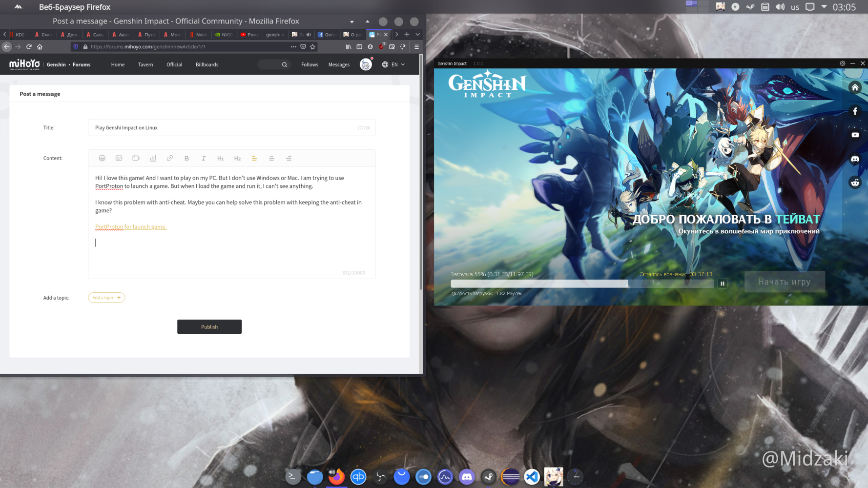Save page to Pocket
Image resolution: width=868 pixels, height=488 pixels.
point(303,47)
